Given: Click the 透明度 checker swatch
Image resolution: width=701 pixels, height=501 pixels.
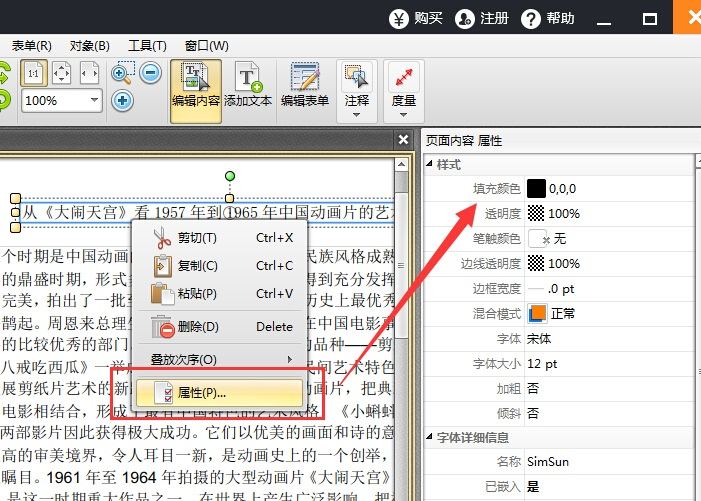Looking at the screenshot, I should pyautogui.click(x=536, y=214).
